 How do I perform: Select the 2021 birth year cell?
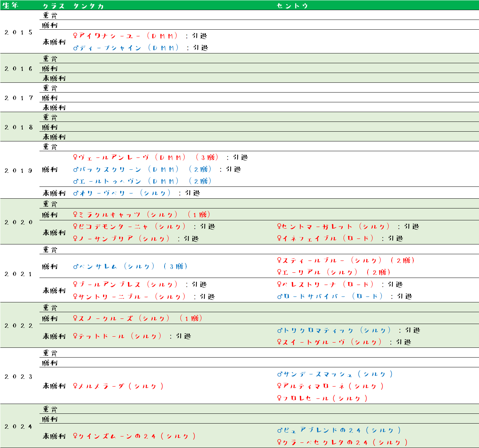[x=19, y=274]
